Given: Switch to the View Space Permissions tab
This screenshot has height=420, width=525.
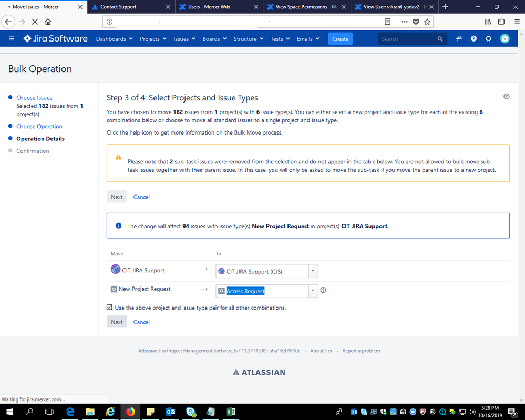Looking at the screenshot, I should 307,7.
